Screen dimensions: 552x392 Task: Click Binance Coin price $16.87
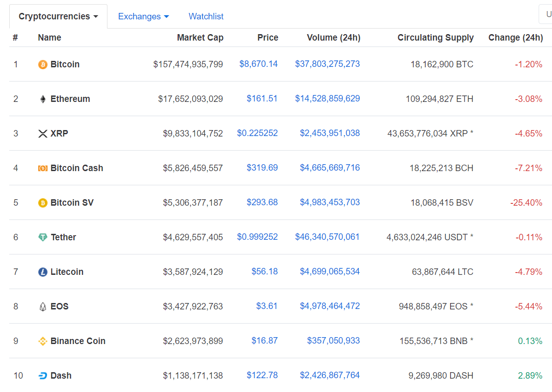(x=264, y=340)
